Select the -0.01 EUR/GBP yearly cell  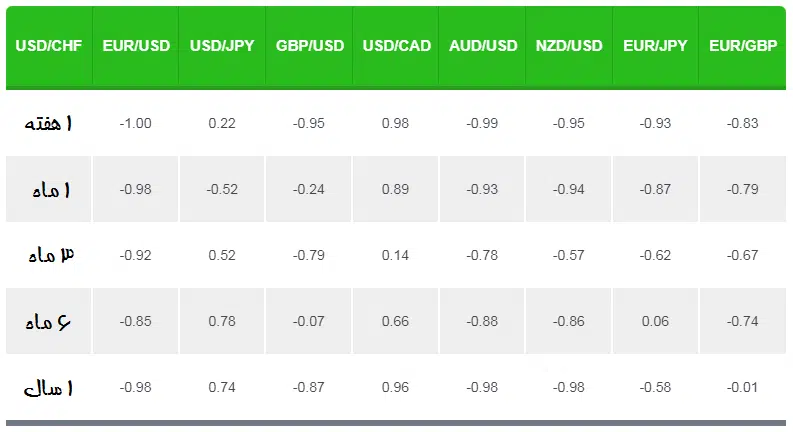pyautogui.click(x=742, y=387)
